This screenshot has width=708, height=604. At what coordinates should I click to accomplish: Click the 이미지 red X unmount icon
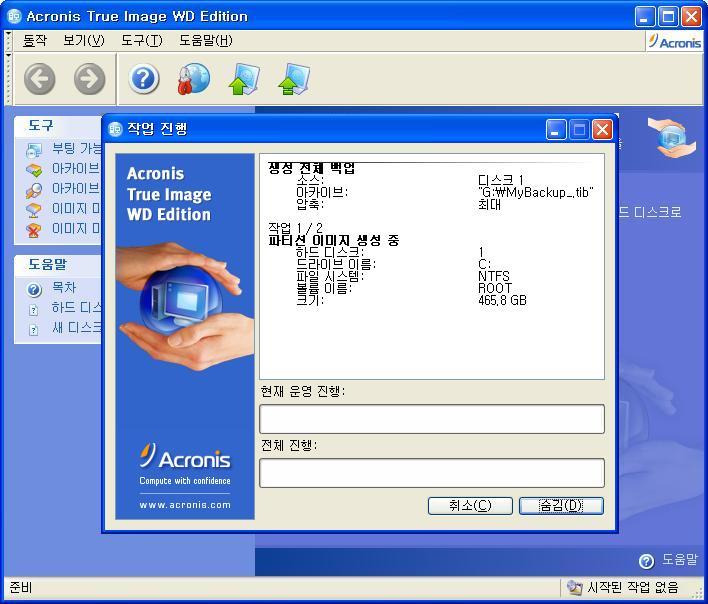(x=34, y=230)
